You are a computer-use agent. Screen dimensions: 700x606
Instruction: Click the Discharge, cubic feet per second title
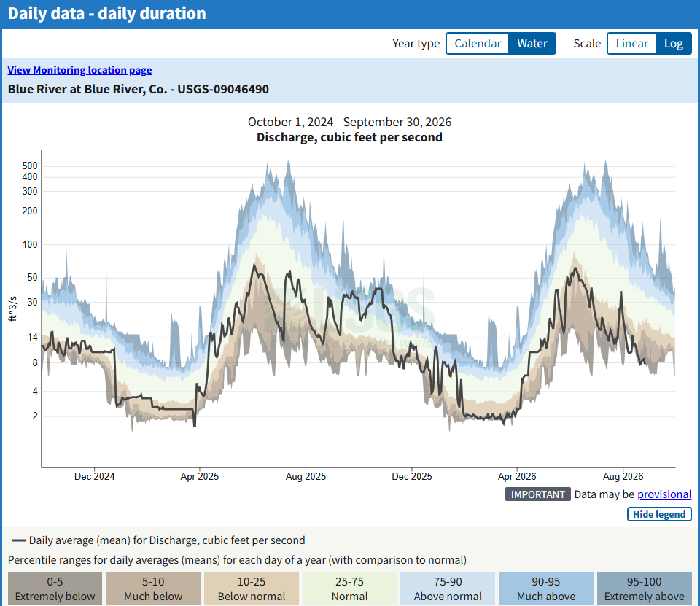[349, 138]
